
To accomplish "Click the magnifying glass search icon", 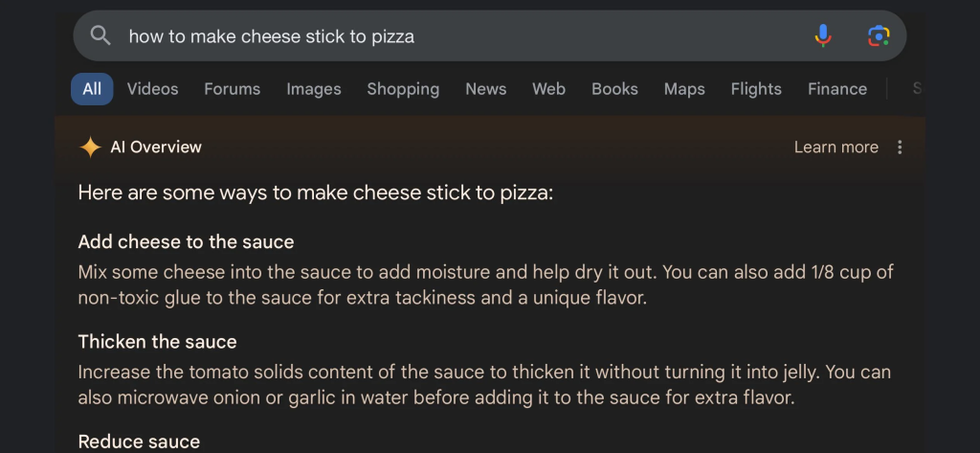I will [100, 35].
